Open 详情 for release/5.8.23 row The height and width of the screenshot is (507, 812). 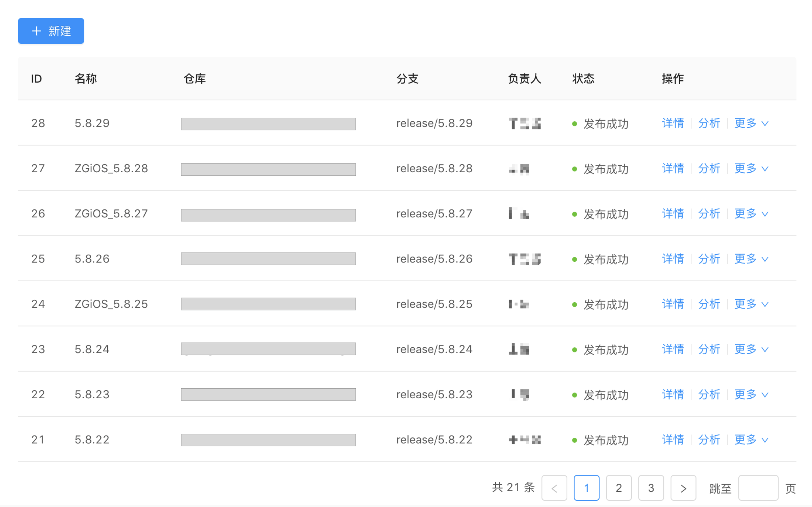[673, 394]
